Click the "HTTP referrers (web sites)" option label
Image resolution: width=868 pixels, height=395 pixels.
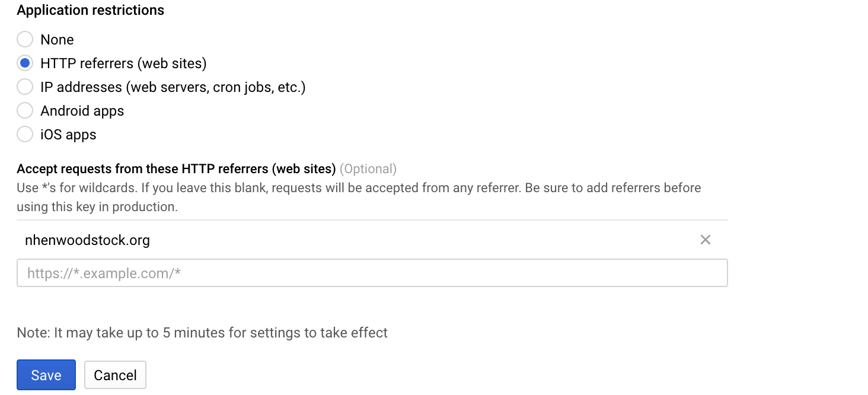[123, 63]
